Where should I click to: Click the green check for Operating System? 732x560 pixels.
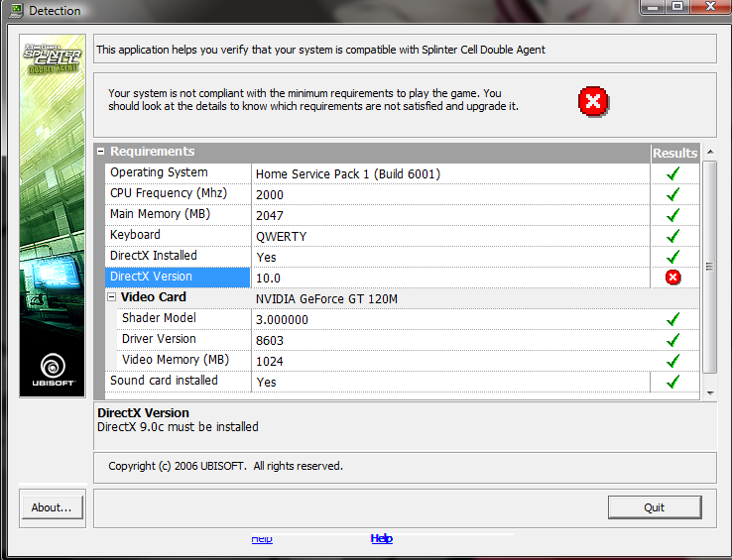click(672, 173)
